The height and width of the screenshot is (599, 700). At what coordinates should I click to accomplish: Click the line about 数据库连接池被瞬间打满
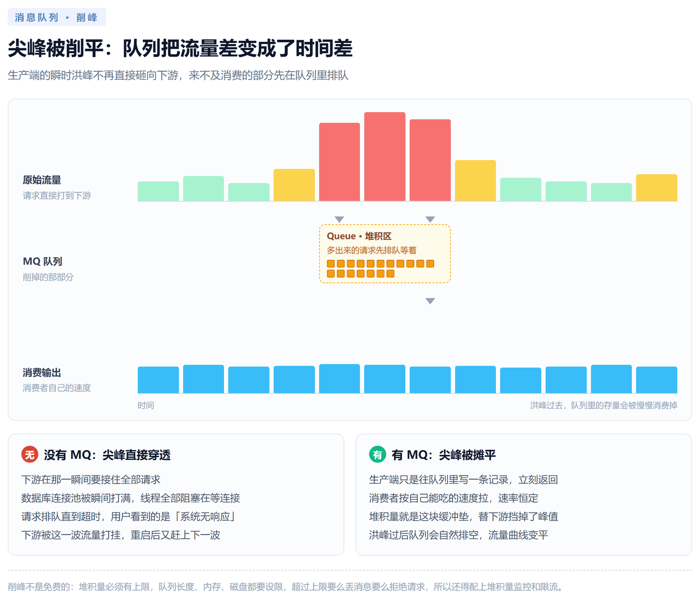pos(131,498)
